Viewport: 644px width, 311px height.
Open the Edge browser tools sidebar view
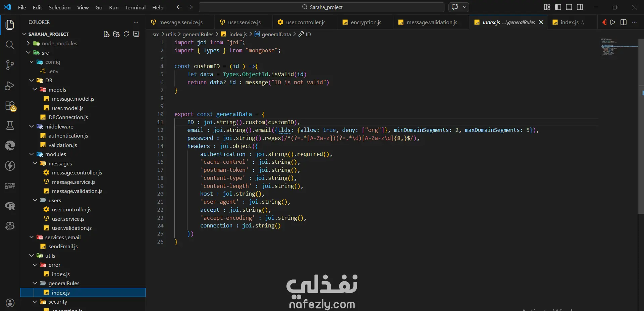click(x=10, y=146)
